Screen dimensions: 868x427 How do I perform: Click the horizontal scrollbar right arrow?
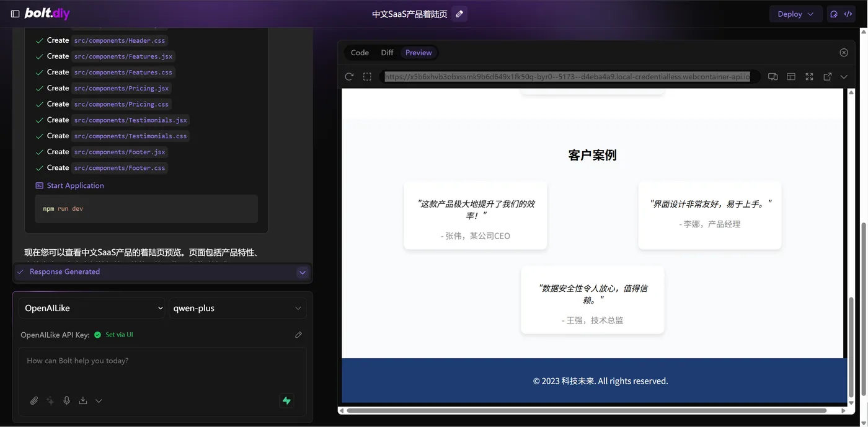pos(843,410)
